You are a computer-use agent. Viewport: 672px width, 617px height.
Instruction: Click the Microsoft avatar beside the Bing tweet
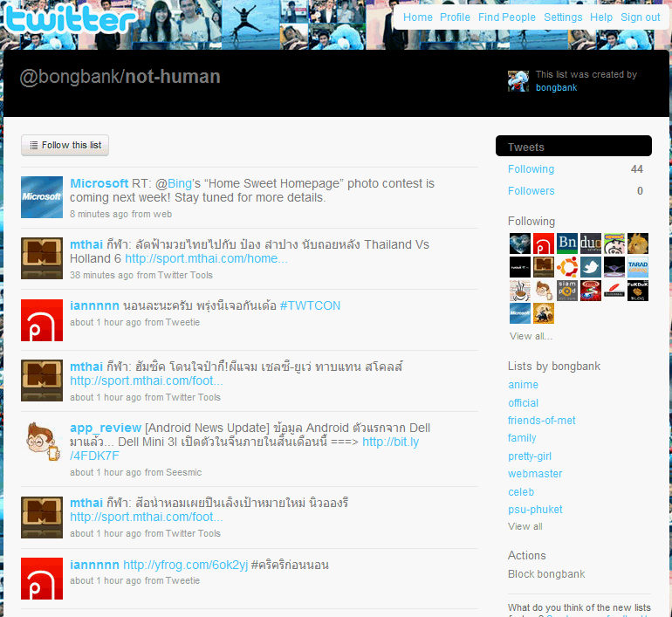click(42, 197)
